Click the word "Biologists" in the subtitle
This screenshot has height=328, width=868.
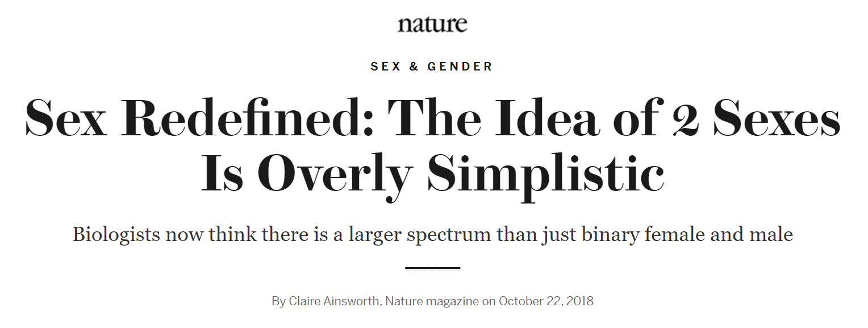coord(116,234)
